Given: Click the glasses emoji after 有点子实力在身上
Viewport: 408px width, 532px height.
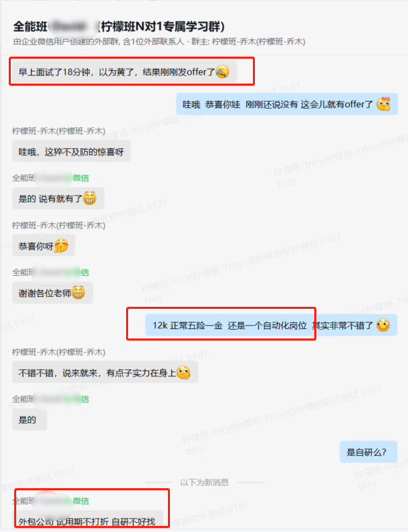Looking at the screenshot, I should click(x=183, y=373).
